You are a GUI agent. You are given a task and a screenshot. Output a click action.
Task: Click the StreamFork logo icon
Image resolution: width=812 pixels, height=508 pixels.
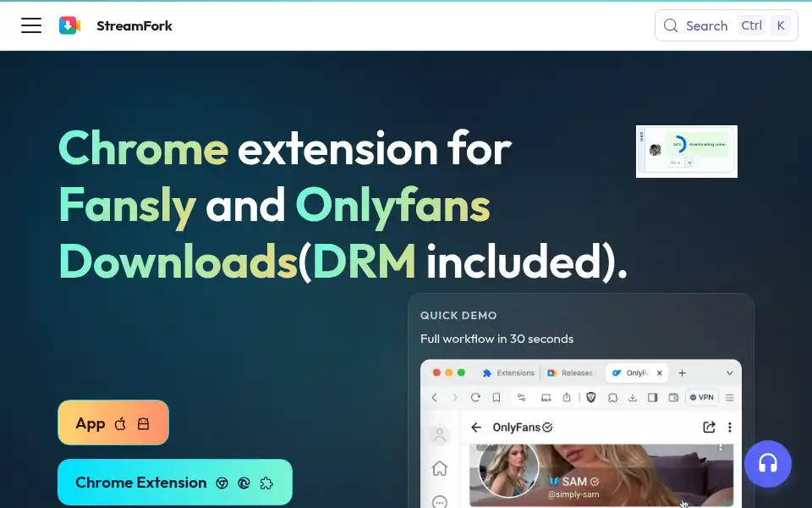click(69, 25)
